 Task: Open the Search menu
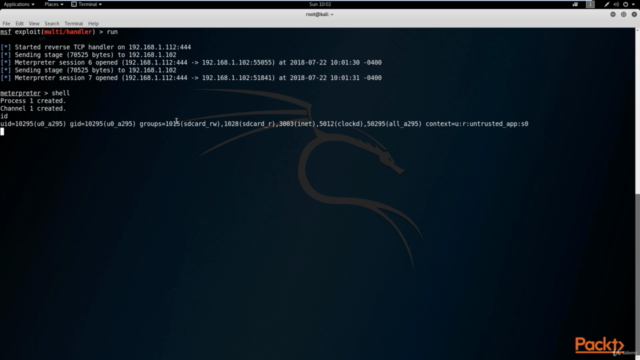click(x=52, y=24)
